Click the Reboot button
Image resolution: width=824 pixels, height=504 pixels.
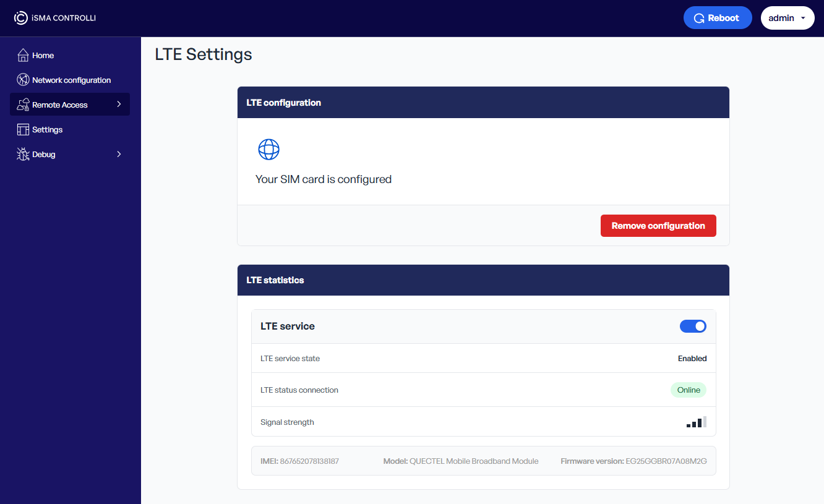point(718,17)
